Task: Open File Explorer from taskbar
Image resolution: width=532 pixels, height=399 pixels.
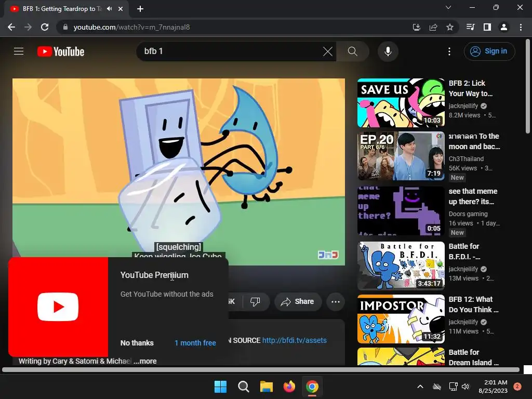Action: click(267, 387)
